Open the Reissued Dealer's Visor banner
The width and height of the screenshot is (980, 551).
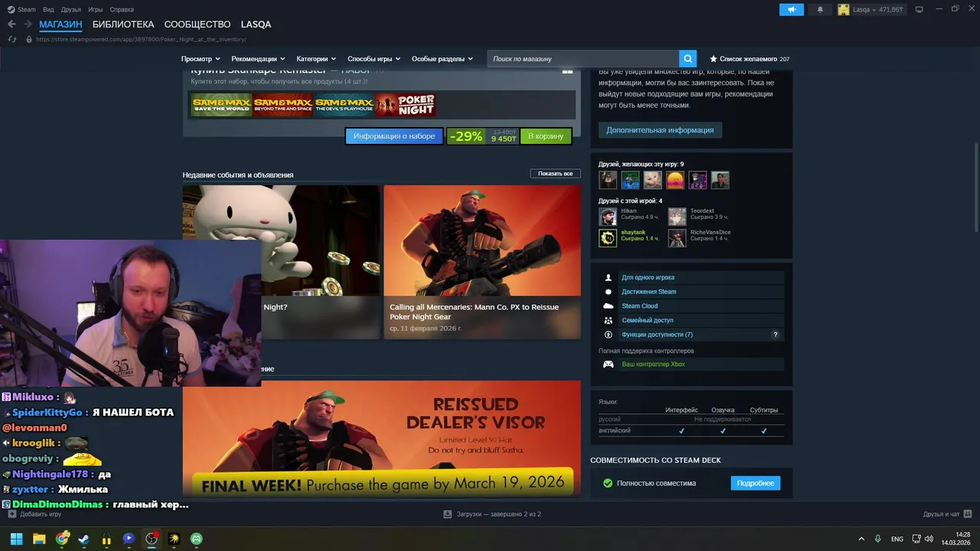point(381,439)
